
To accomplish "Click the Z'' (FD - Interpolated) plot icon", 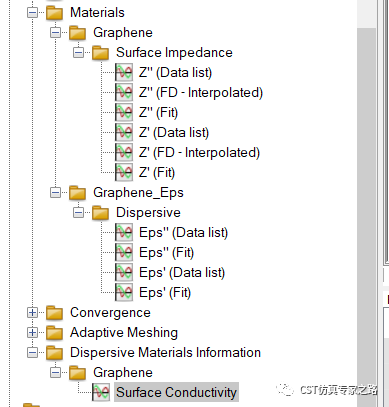I will (124, 92).
